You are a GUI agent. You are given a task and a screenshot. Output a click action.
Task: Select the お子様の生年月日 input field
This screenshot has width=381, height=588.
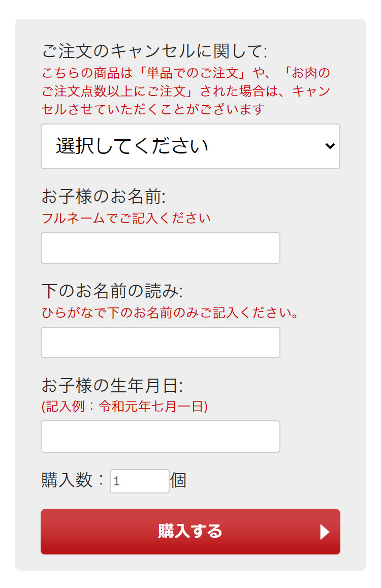tap(160, 437)
